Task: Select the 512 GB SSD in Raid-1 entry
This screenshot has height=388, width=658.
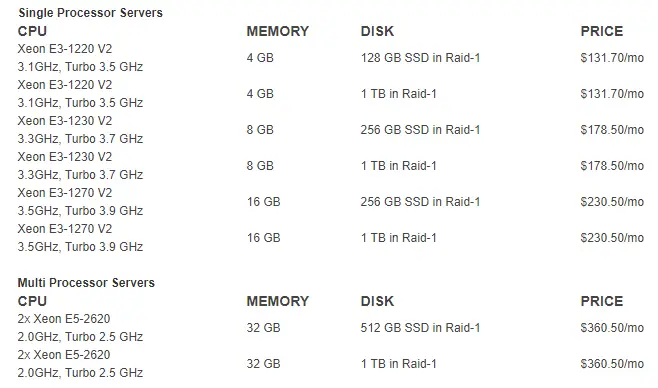Action: (x=420, y=328)
